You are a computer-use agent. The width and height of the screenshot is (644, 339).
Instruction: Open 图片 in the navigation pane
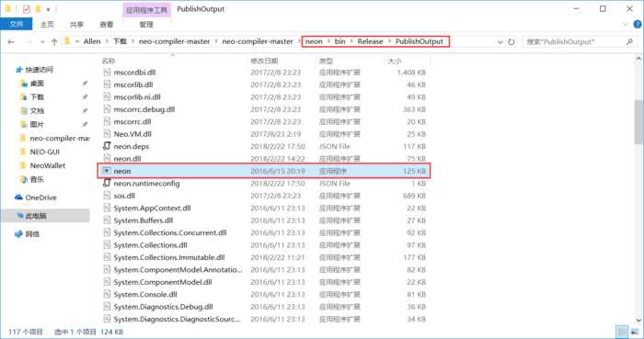click(37, 125)
